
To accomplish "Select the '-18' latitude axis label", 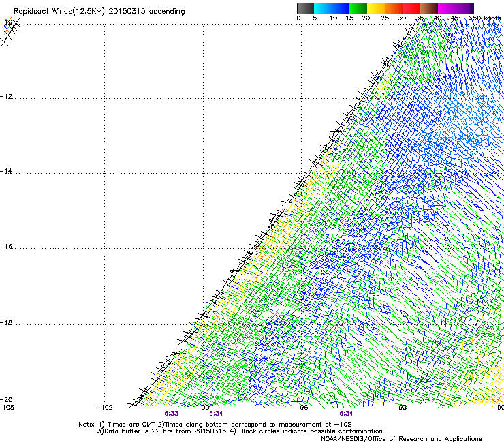I will [6, 322].
